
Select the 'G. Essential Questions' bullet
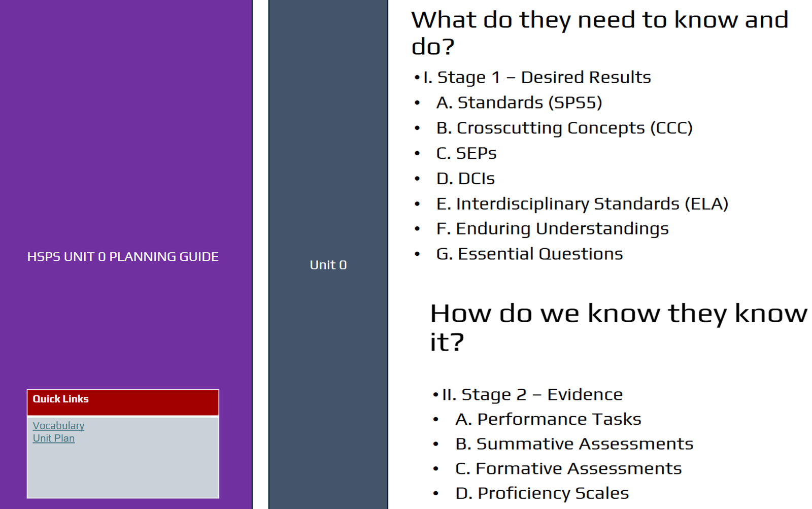point(529,254)
